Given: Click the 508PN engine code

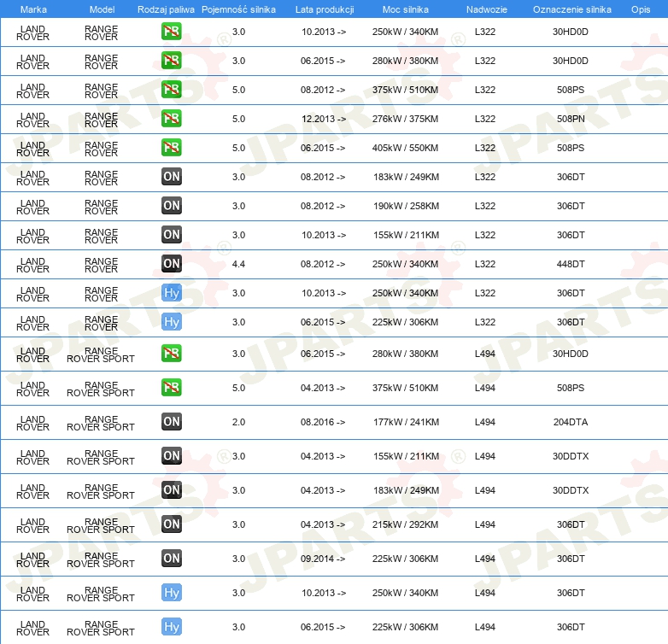Looking at the screenshot, I should pos(571,119).
